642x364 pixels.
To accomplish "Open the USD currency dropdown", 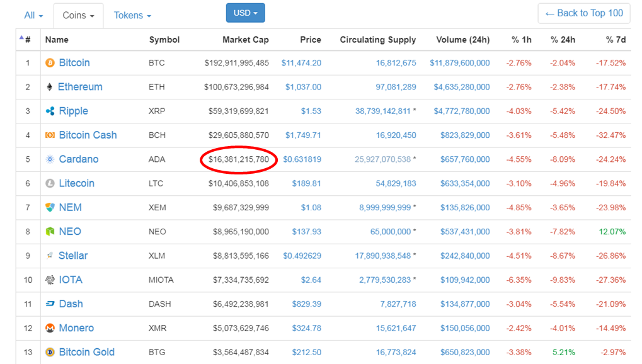I will [246, 13].
